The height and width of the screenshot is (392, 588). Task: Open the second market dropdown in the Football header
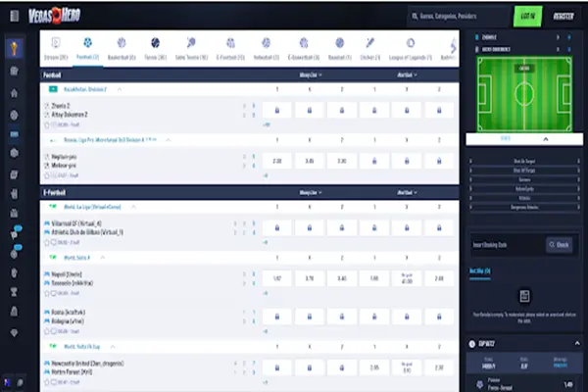click(x=407, y=75)
